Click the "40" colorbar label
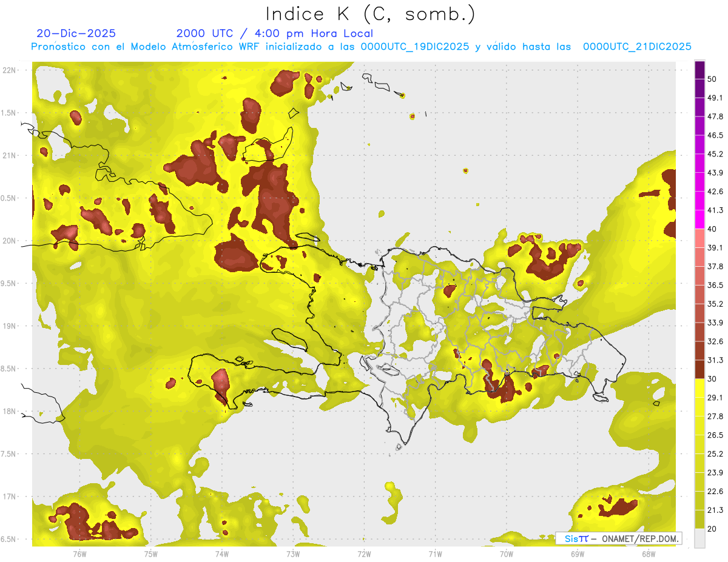Screen dimensions: 728x562 point(712,229)
